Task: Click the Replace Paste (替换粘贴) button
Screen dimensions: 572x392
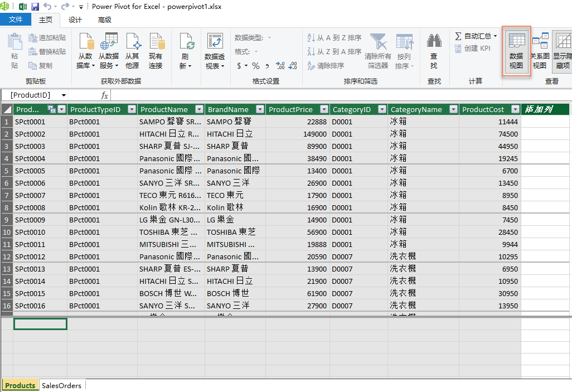Action: click(47, 51)
